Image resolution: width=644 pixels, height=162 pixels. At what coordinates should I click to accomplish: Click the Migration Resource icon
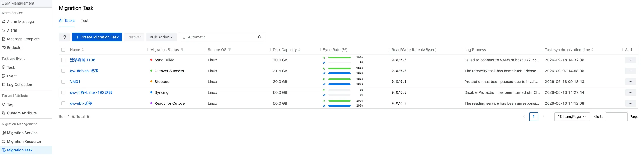(x=4, y=141)
